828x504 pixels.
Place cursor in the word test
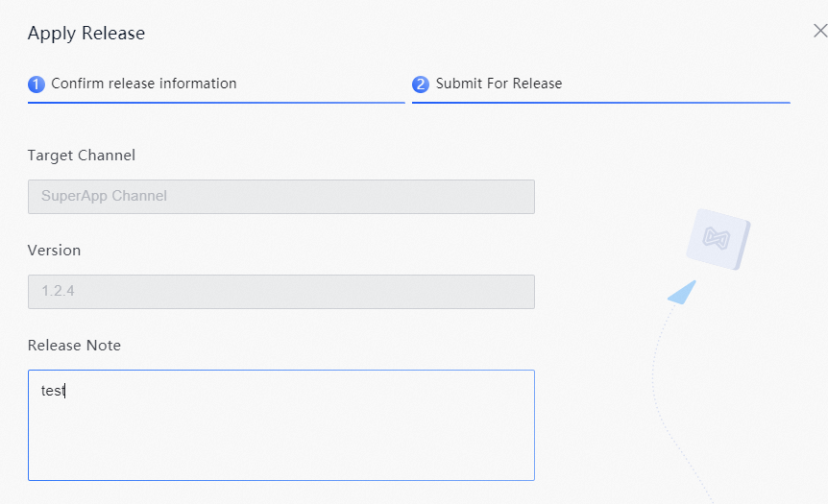pyautogui.click(x=53, y=391)
